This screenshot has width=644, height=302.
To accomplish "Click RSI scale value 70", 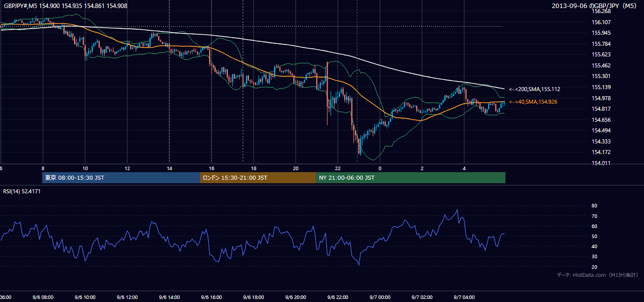I will click(x=595, y=216).
